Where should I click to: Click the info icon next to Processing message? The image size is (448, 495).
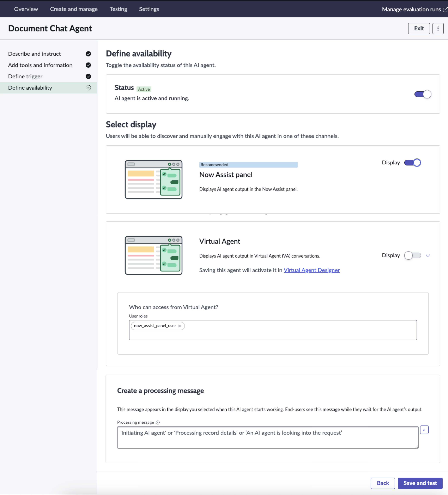[x=158, y=422]
